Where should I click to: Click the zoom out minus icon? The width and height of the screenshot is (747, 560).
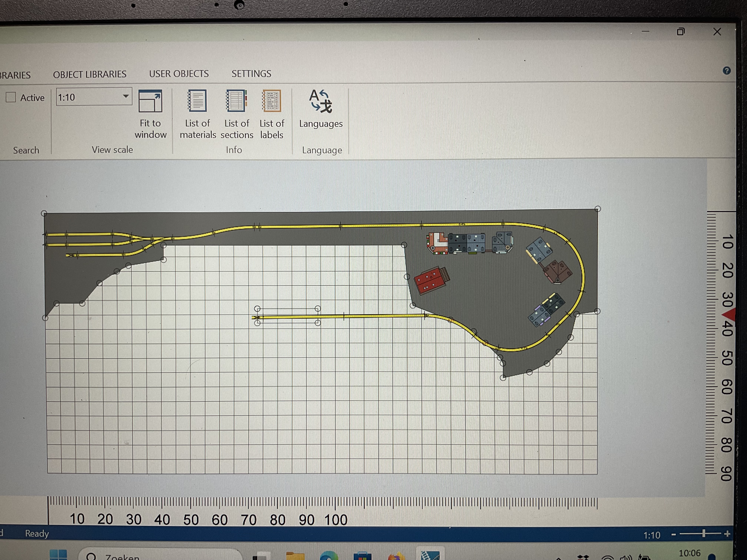tap(674, 534)
